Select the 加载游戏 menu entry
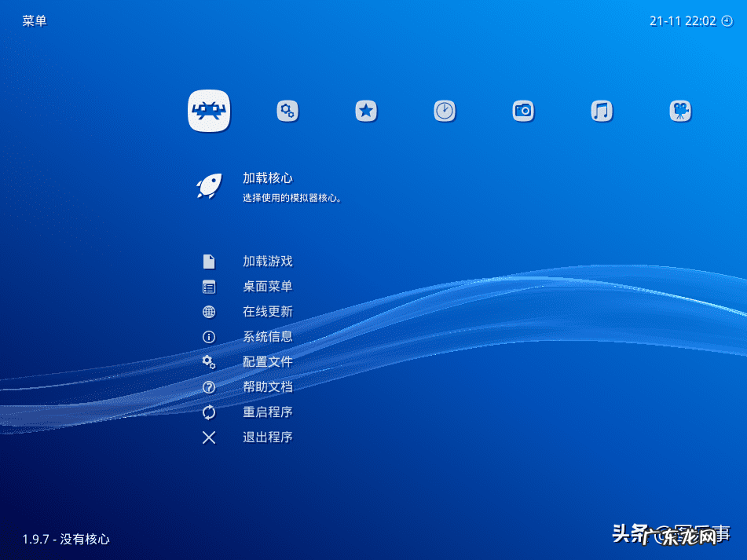 [x=267, y=262]
